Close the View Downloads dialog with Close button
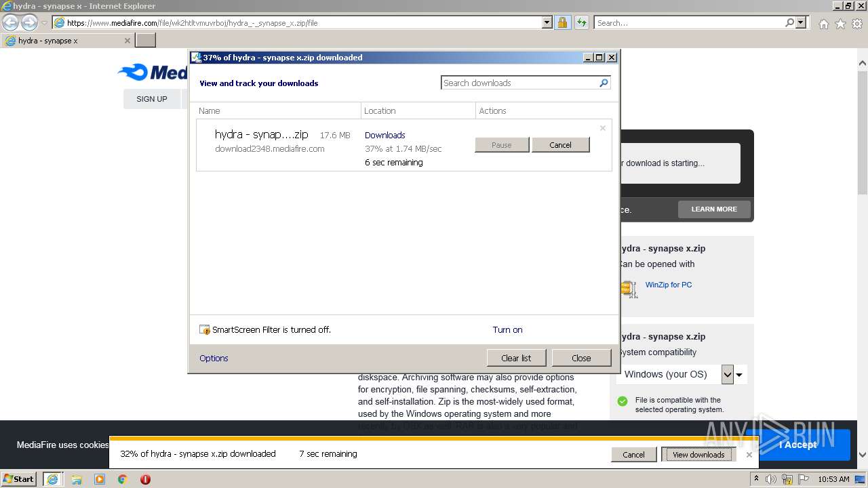 coord(581,358)
